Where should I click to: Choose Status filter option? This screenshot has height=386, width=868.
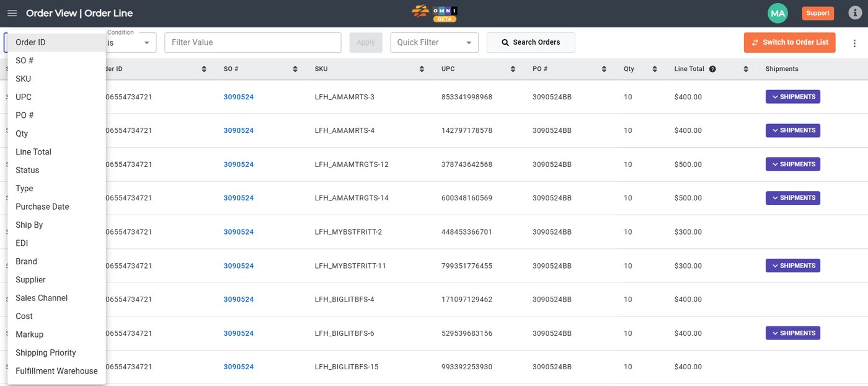click(x=56, y=170)
